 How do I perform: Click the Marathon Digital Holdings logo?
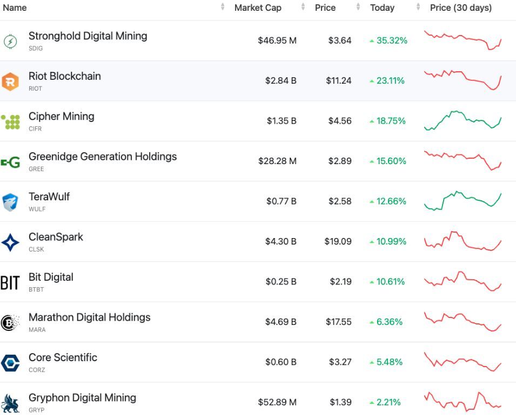tap(10, 323)
